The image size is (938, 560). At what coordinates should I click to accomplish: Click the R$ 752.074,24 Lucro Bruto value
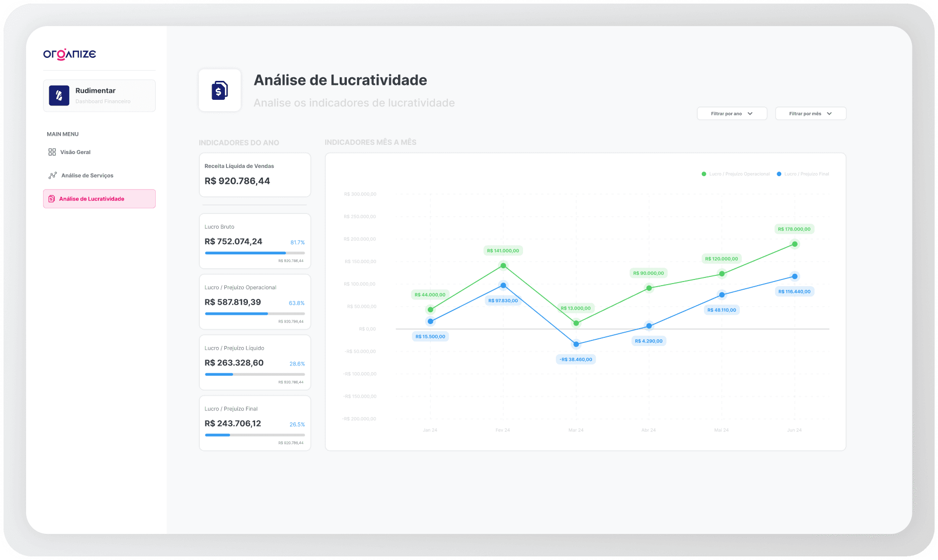(233, 242)
